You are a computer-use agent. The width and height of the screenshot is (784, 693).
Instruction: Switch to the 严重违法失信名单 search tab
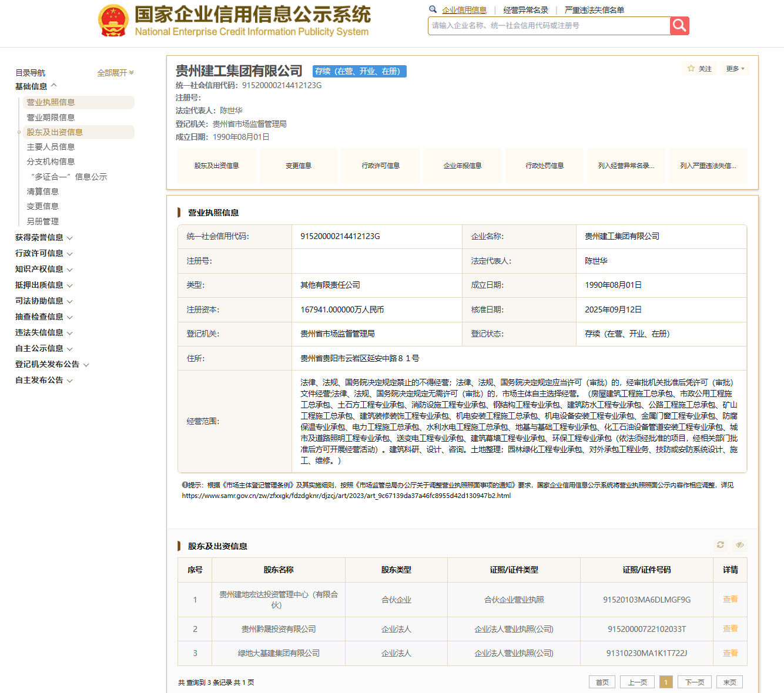click(x=594, y=10)
